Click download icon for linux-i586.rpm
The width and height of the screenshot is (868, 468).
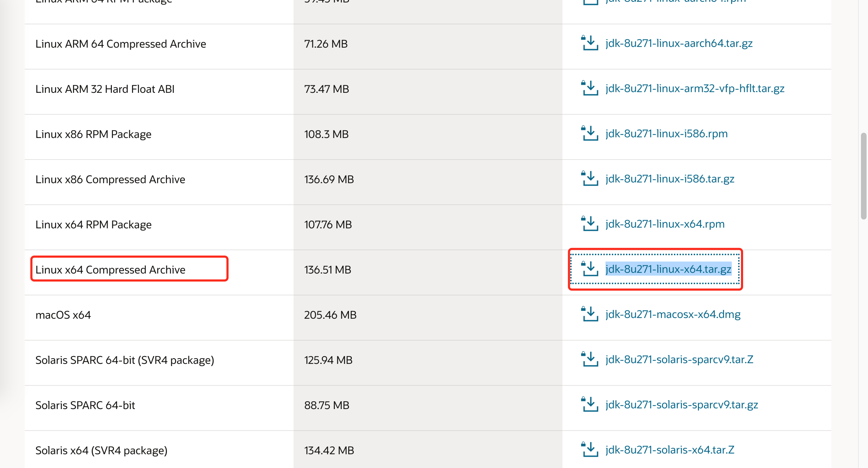point(589,133)
